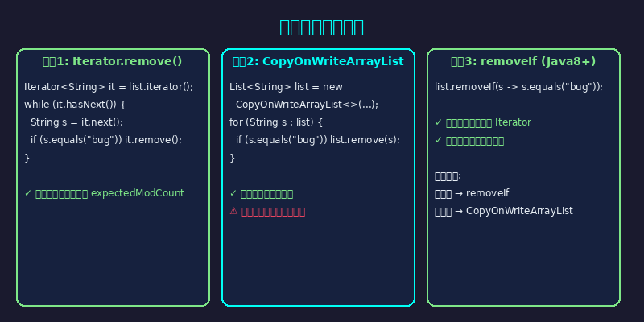Click the line "Iterator<String> it = list.iterator();"
The image size is (644, 322).
click(109, 87)
